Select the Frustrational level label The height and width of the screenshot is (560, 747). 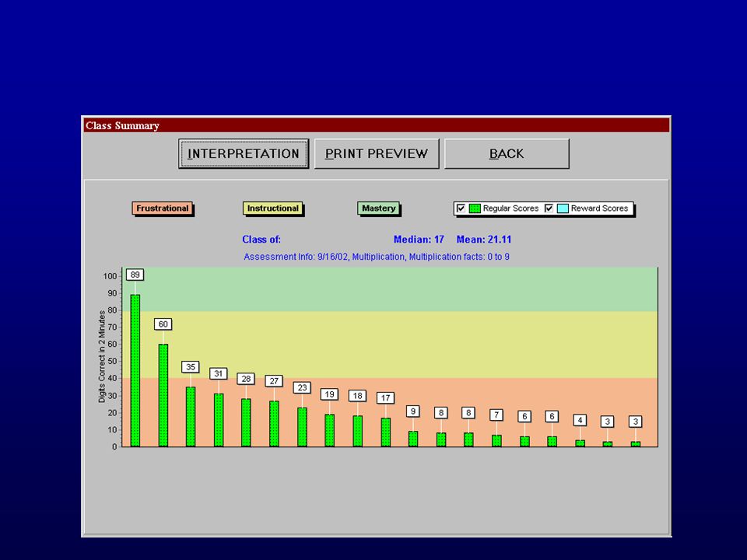pyautogui.click(x=163, y=208)
